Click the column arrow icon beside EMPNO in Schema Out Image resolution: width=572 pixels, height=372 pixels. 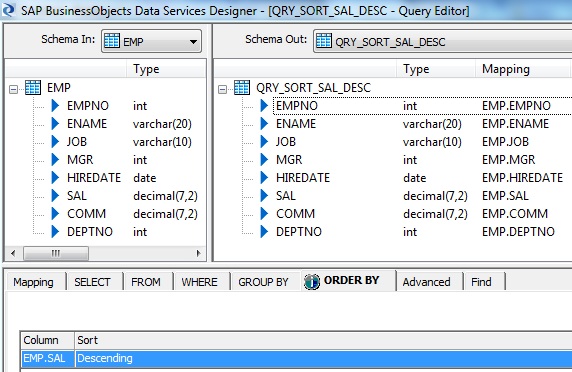264,105
